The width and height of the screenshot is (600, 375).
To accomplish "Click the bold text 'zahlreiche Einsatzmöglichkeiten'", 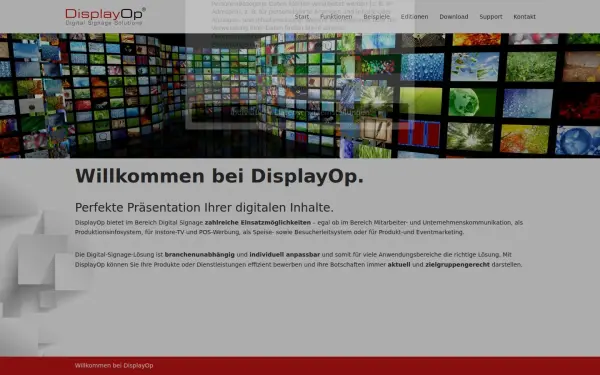I will [x=258, y=222].
